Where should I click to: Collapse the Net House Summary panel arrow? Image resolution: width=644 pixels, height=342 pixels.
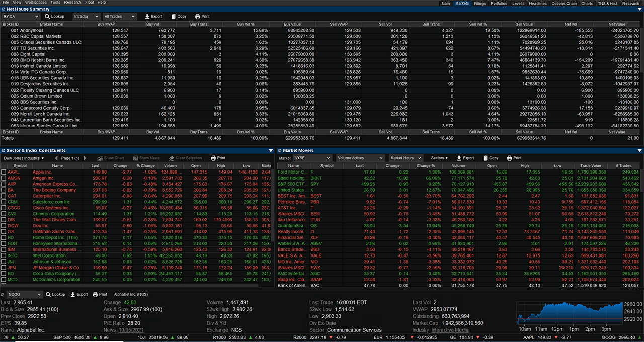pyautogui.click(x=640, y=9)
